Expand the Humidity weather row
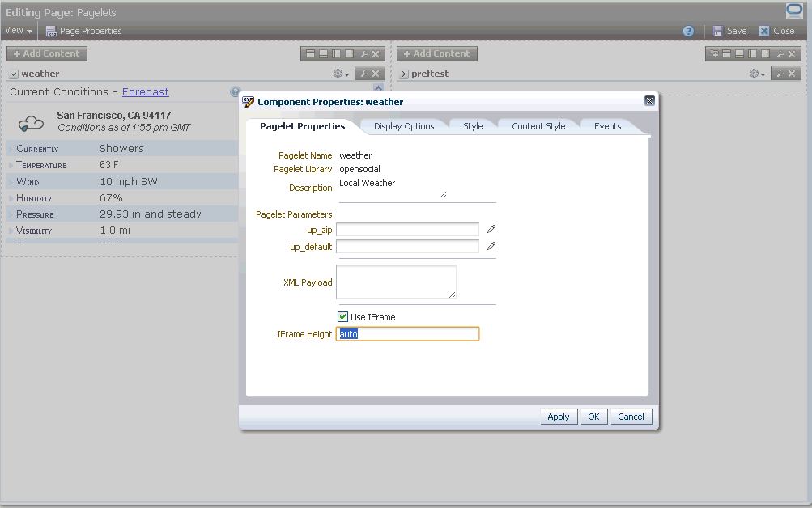This screenshot has width=812, height=508. (11, 198)
